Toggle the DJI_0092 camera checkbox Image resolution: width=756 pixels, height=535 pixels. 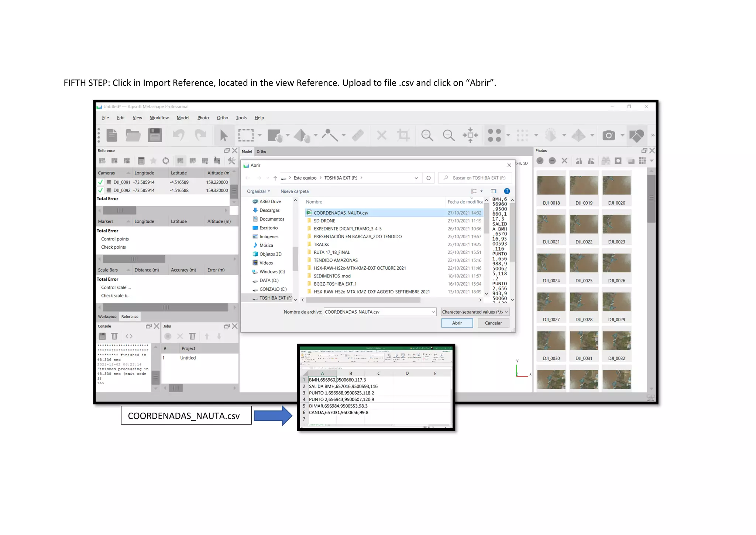(x=100, y=190)
